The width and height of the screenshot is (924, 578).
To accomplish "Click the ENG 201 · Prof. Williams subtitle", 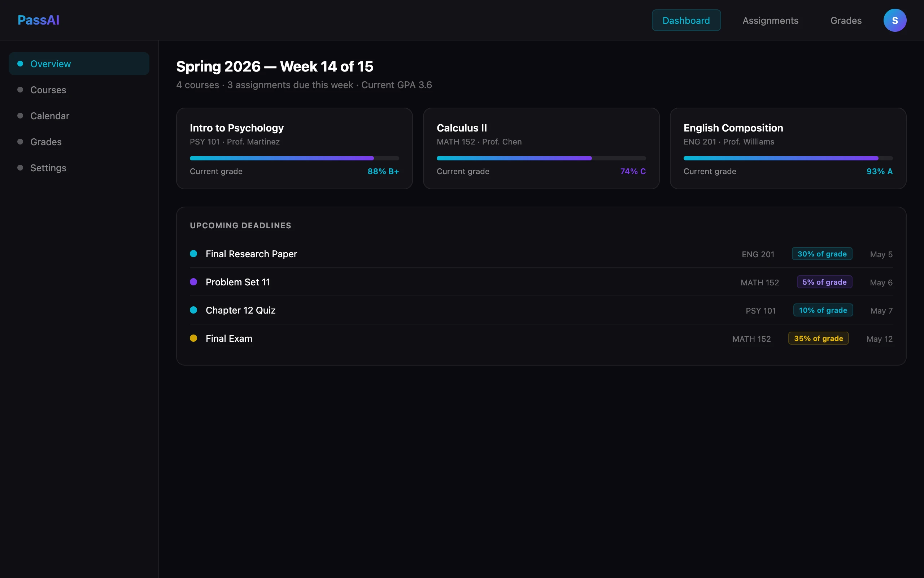I will (729, 142).
